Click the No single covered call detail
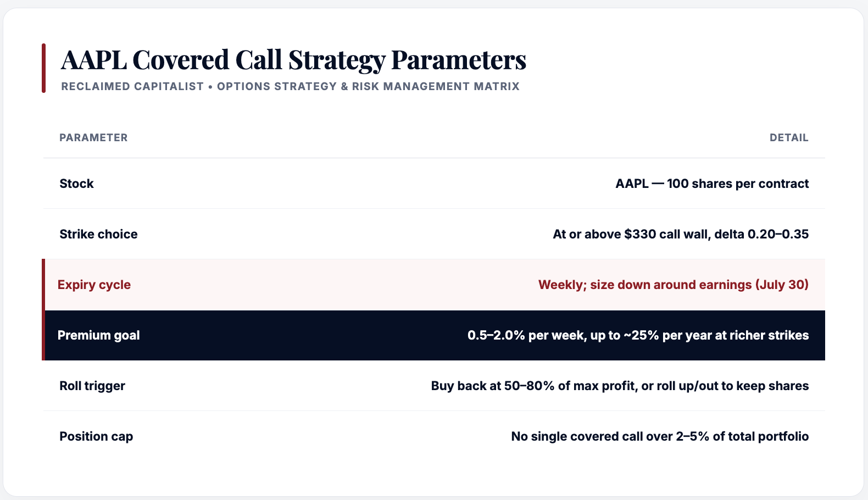This screenshot has width=868, height=500. click(660, 436)
